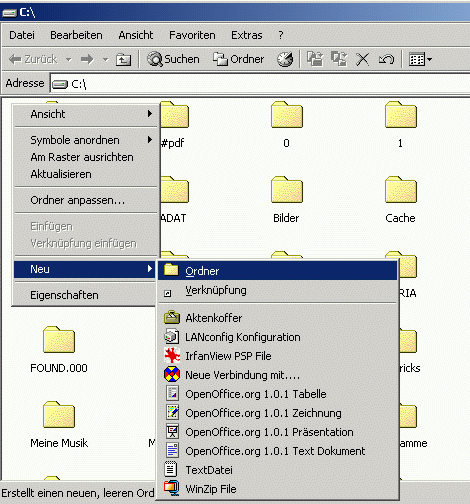Open the Favoriten menu
Screen dimensions: 470x504
[x=192, y=35]
